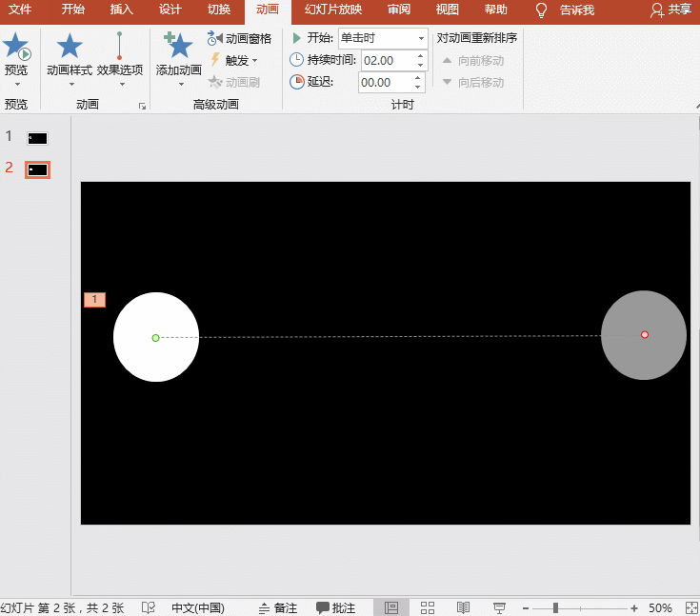Open the 审阅 ribbon tab
Screen dimensions: 700x616
[x=399, y=10]
